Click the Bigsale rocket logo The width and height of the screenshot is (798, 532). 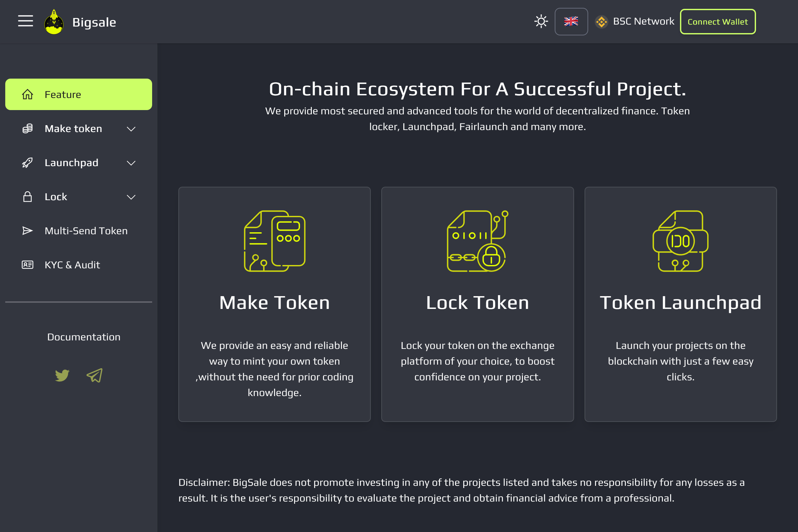tap(54, 22)
